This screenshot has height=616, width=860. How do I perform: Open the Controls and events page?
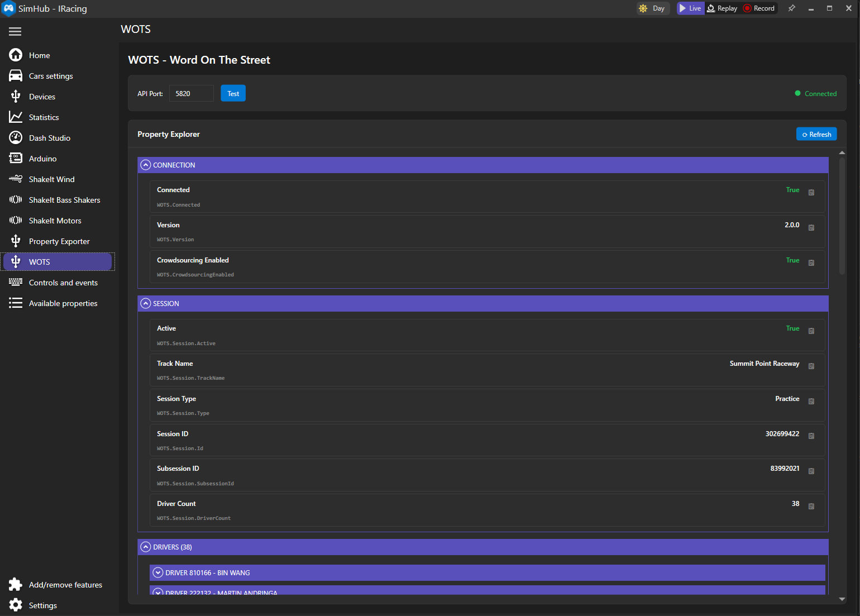pyautogui.click(x=63, y=282)
